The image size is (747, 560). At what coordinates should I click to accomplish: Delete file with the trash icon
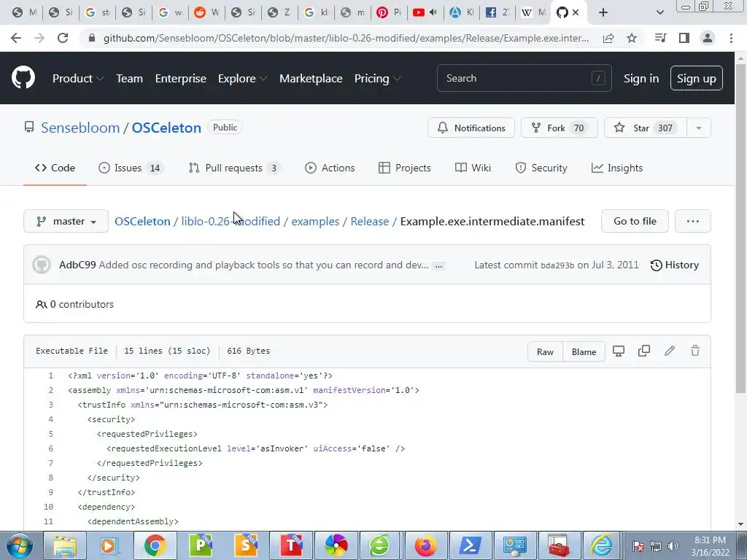tap(695, 351)
